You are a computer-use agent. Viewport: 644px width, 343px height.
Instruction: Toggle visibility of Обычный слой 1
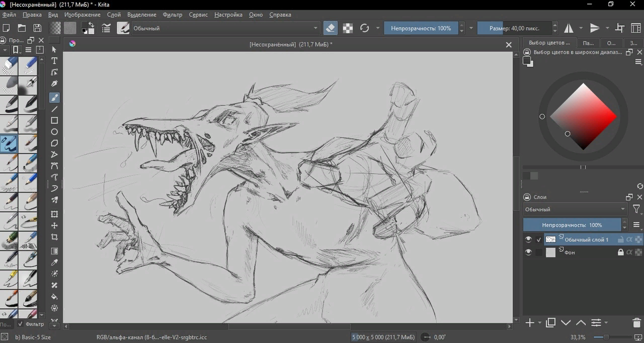528,240
